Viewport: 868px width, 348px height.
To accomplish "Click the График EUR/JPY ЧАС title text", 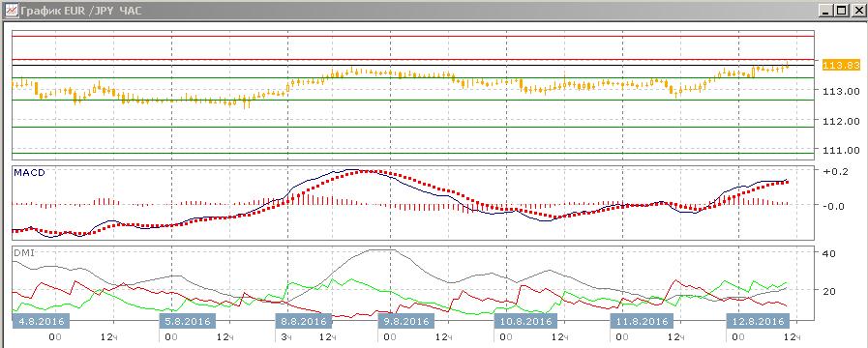I will click(x=81, y=11).
